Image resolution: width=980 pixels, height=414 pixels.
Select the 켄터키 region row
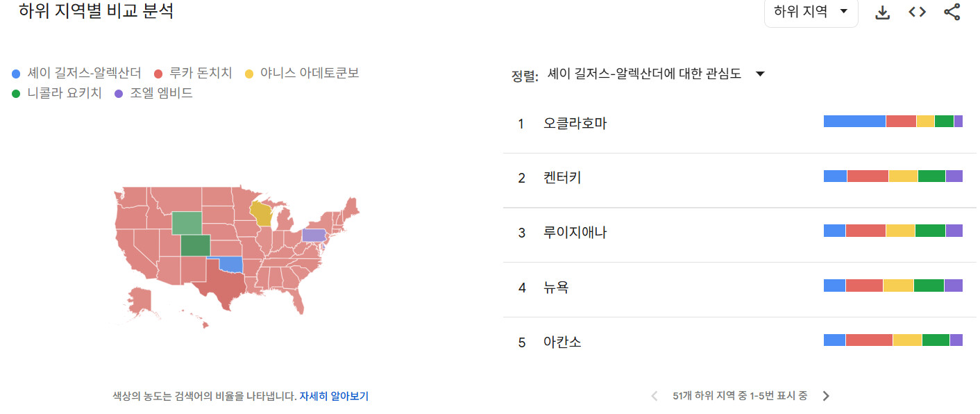pyautogui.click(x=562, y=178)
